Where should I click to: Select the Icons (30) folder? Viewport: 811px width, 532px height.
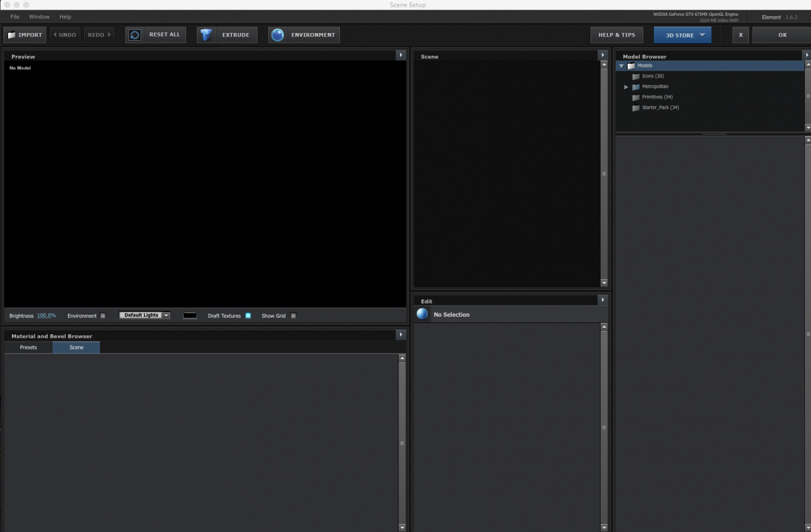pos(653,76)
